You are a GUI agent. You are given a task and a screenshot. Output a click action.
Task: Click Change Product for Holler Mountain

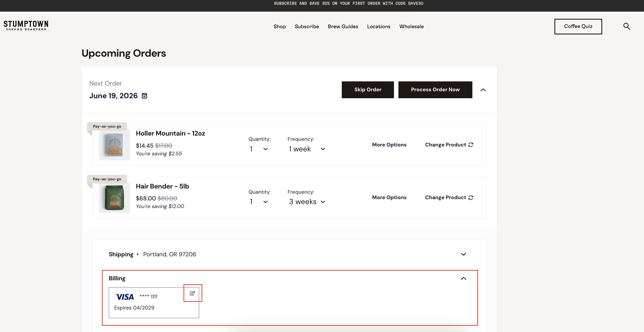coord(449,145)
